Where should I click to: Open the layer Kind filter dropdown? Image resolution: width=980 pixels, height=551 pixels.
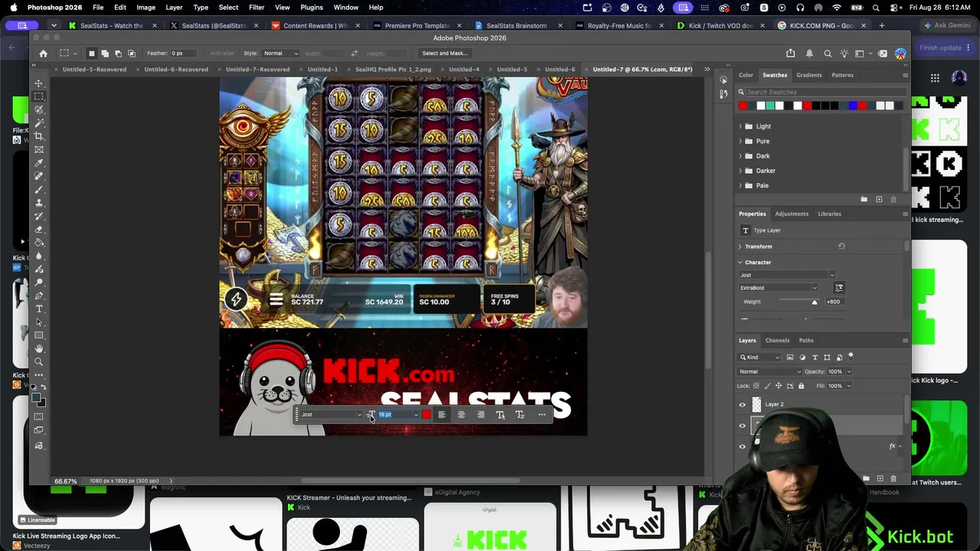[x=759, y=357]
